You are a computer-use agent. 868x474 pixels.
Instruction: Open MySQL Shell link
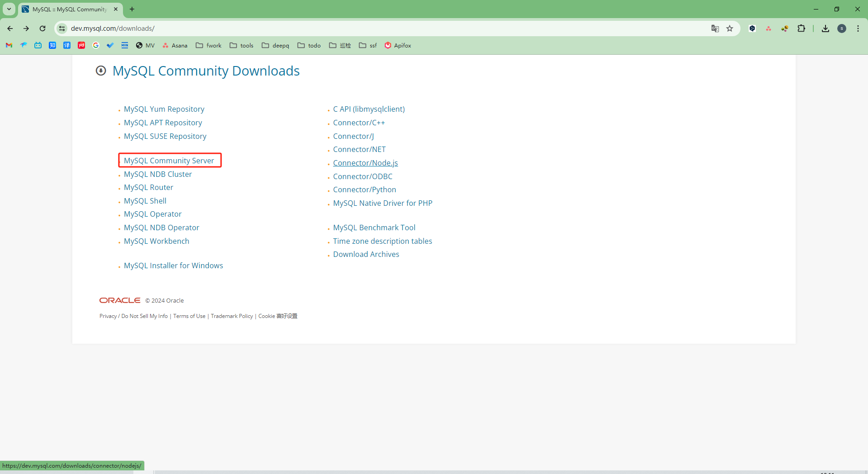(x=145, y=201)
